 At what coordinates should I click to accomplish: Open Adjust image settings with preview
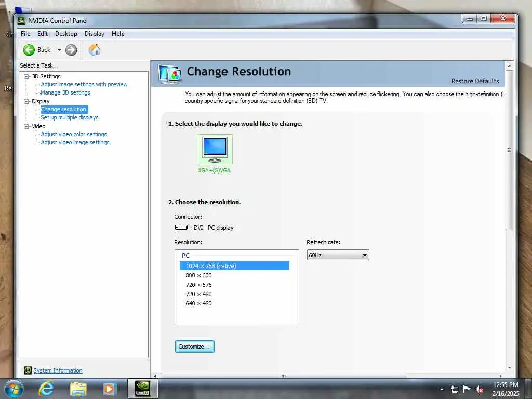pyautogui.click(x=84, y=84)
